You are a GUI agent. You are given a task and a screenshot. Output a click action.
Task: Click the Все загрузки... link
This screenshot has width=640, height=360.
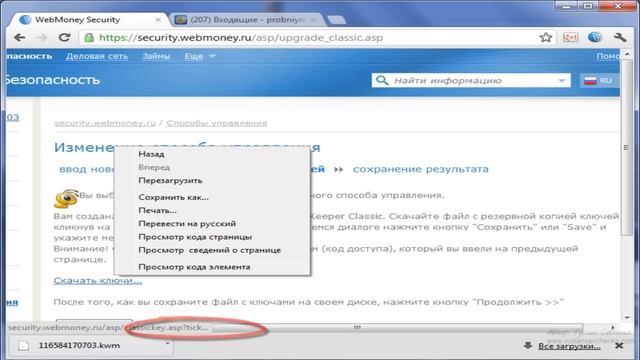coord(569,346)
